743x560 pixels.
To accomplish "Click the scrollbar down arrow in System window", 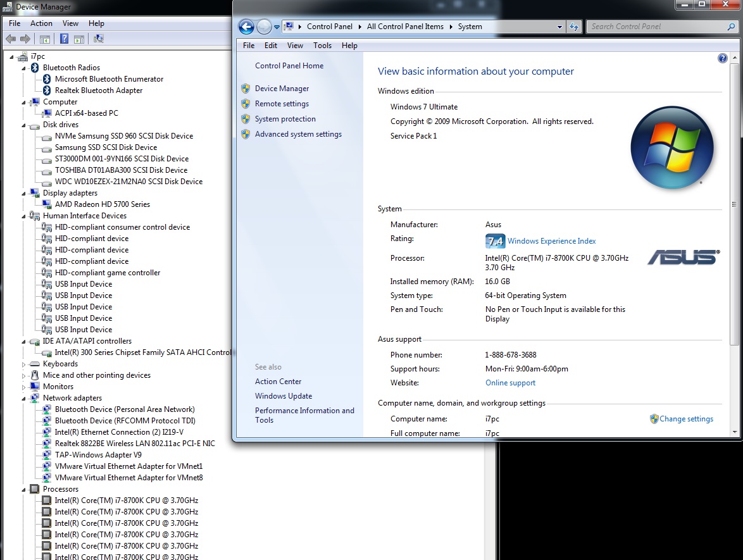I will (x=735, y=432).
